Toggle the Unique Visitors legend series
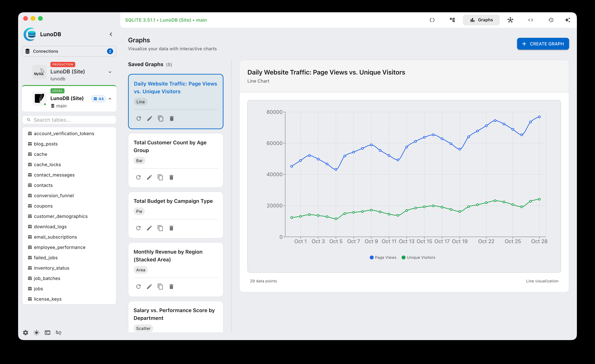The height and width of the screenshot is (364, 595). pyautogui.click(x=418, y=257)
